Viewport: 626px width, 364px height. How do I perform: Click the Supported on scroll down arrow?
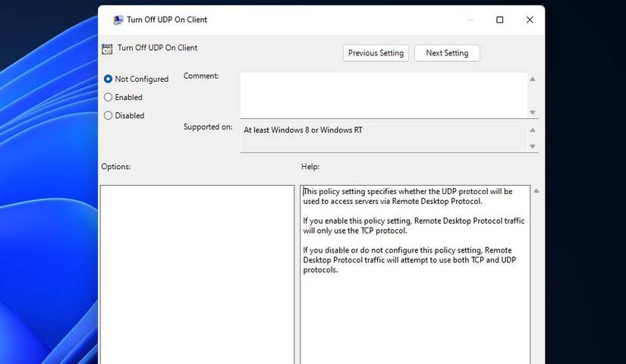pyautogui.click(x=532, y=146)
